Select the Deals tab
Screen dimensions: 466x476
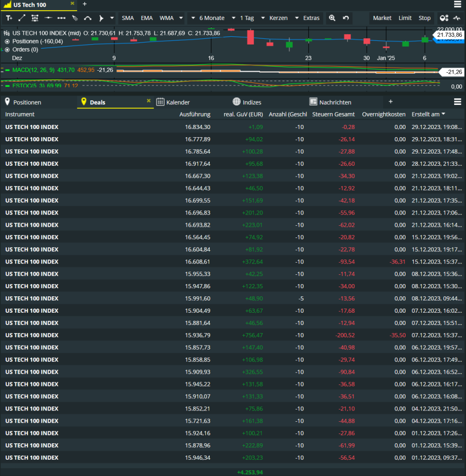[x=97, y=102]
